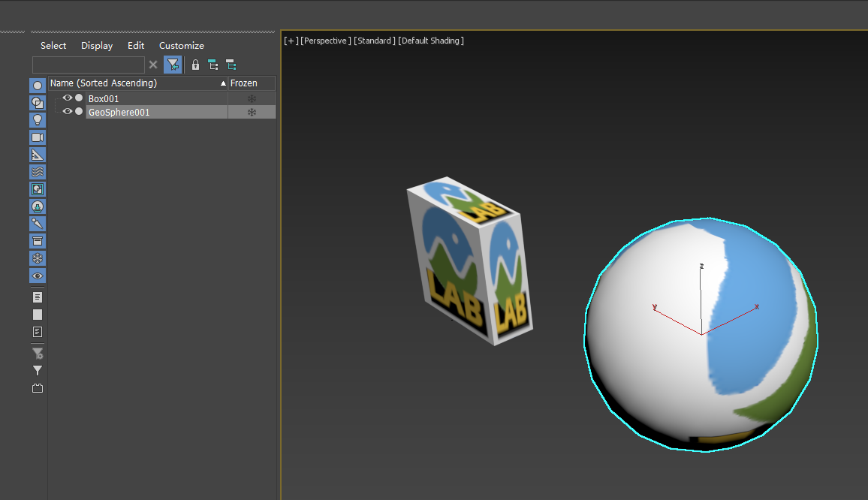The image size is (868, 500).
Task: Select GeoSphere001 in the object list
Action: click(119, 113)
